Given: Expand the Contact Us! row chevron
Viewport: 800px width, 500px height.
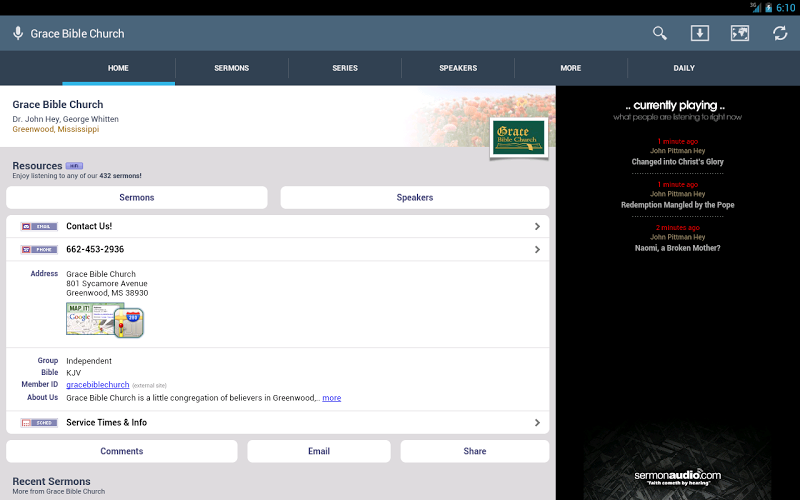Looking at the screenshot, I should pos(537,226).
